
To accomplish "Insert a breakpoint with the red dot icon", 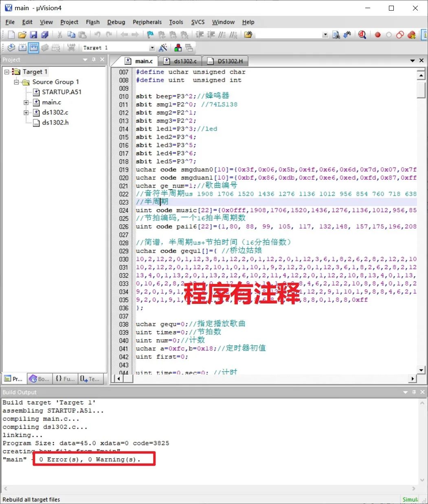I will 378,35.
